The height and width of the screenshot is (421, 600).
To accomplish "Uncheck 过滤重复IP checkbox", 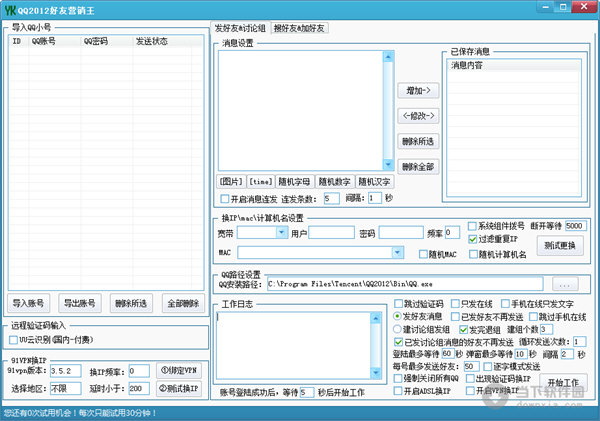I will pos(473,239).
